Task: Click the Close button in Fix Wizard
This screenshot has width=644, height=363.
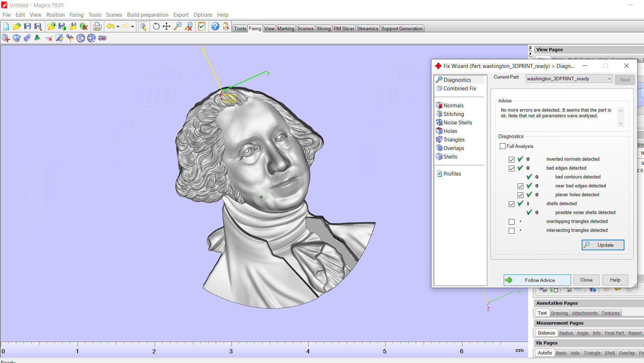Action: [586, 280]
